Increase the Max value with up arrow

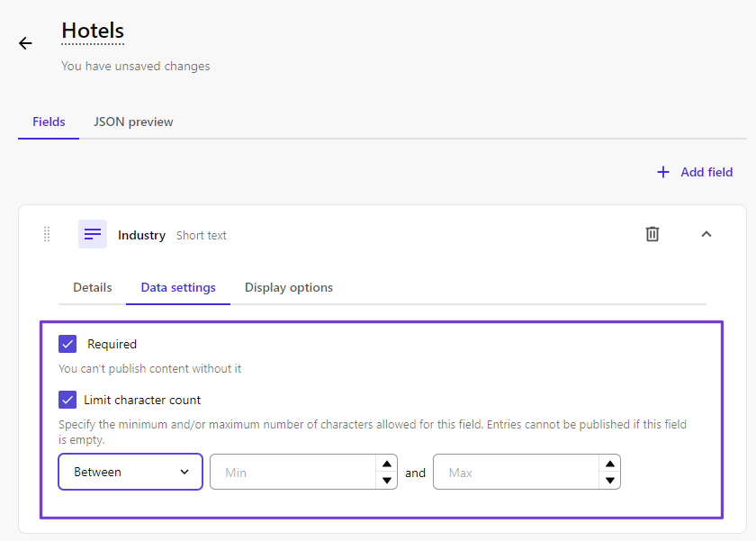[x=610, y=464]
